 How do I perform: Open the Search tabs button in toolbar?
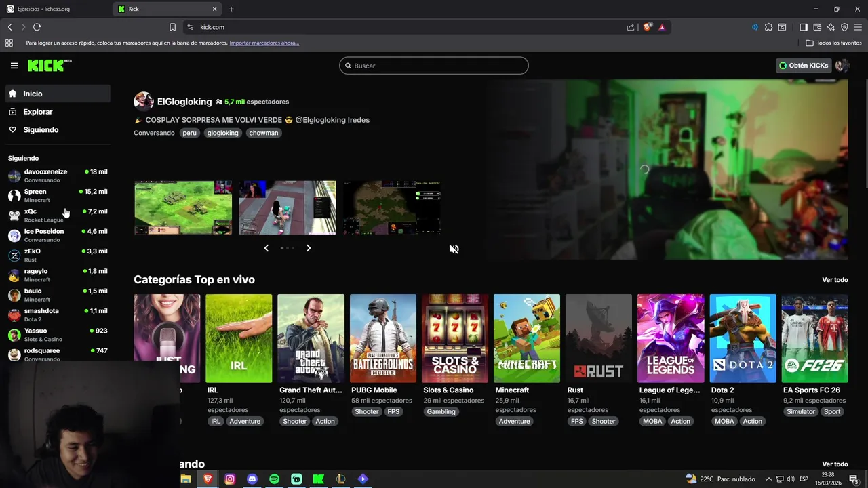pos(782,27)
